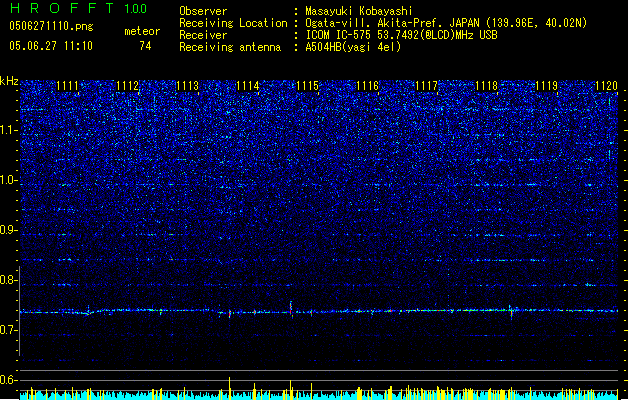The height and width of the screenshot is (400, 629).
Task: Click the Receiving antenna label
Action: 230,47
